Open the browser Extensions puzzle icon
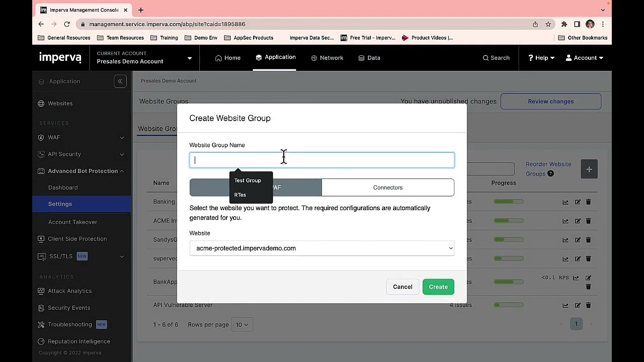 pos(564,24)
